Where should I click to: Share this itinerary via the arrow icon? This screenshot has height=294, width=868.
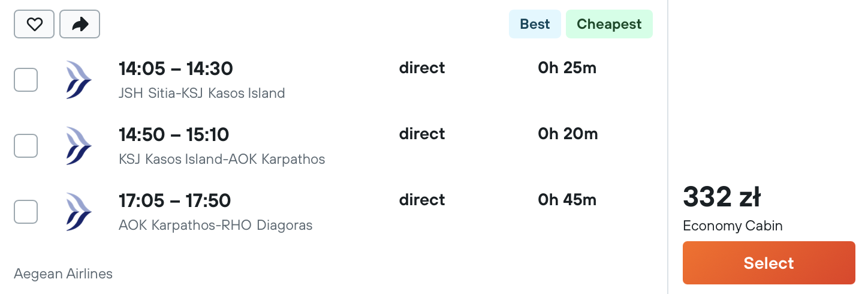(80, 24)
